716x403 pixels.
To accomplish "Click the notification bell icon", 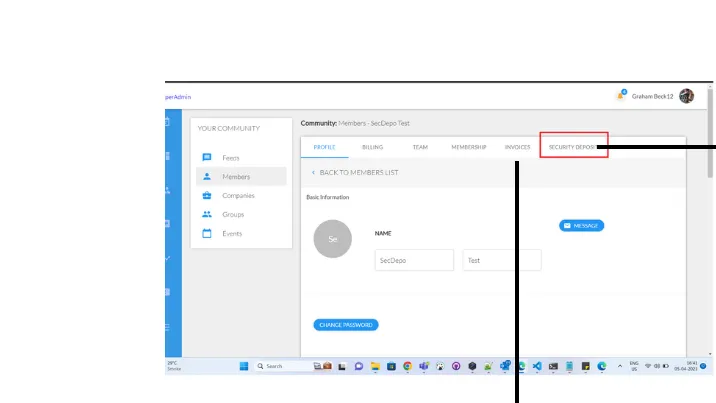I will 620,96.
